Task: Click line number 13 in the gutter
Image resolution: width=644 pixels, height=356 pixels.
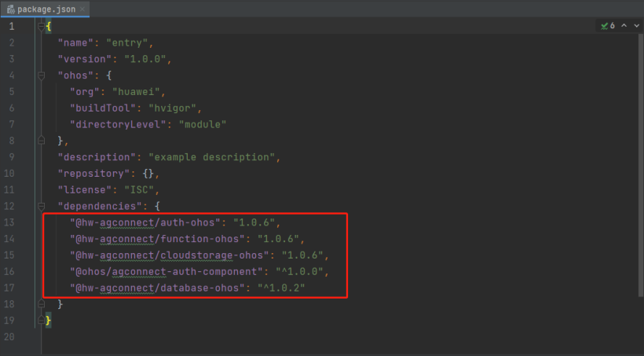Action: pyautogui.click(x=11, y=222)
